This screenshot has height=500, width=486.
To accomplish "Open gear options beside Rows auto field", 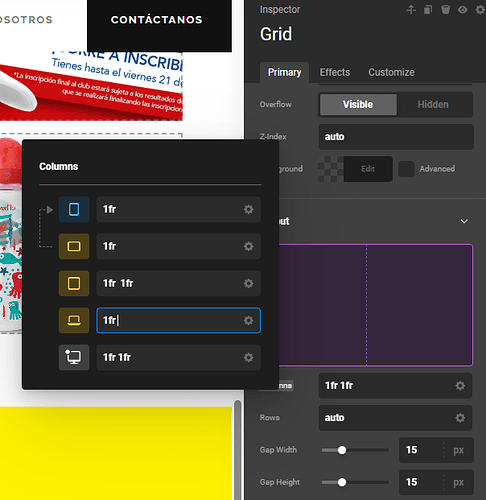I will pos(460,418).
